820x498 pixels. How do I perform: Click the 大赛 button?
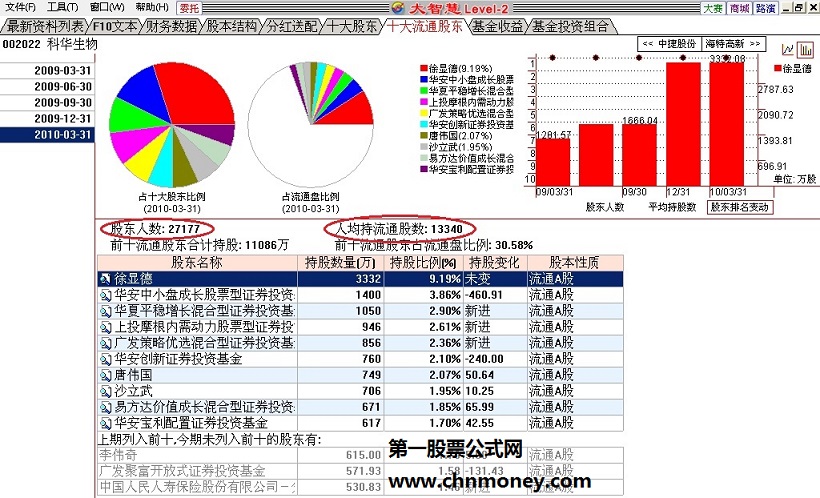[713, 8]
